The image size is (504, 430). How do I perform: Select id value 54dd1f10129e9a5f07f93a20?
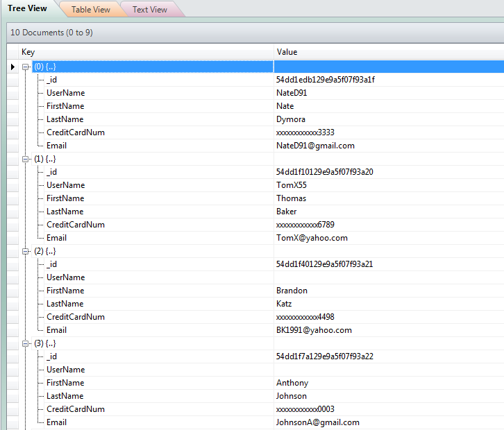325,172
